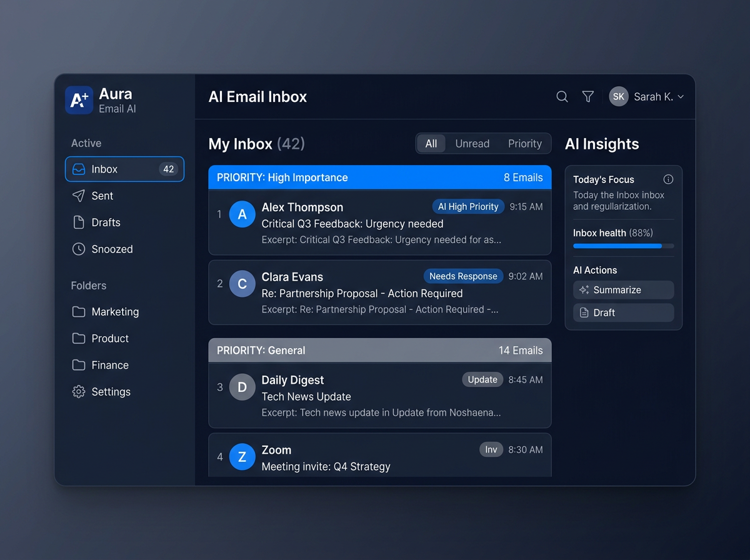
Task: Click the Needs Response tag
Action: pyautogui.click(x=463, y=276)
